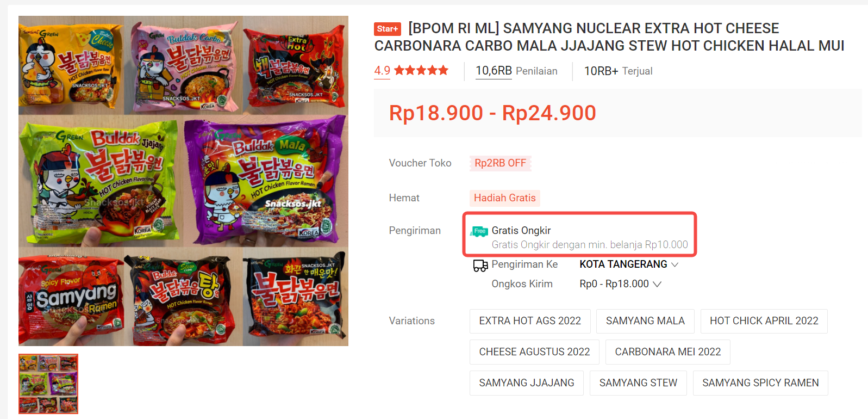Choose the SAMYANG SPICY RAMEN variation

pyautogui.click(x=760, y=383)
